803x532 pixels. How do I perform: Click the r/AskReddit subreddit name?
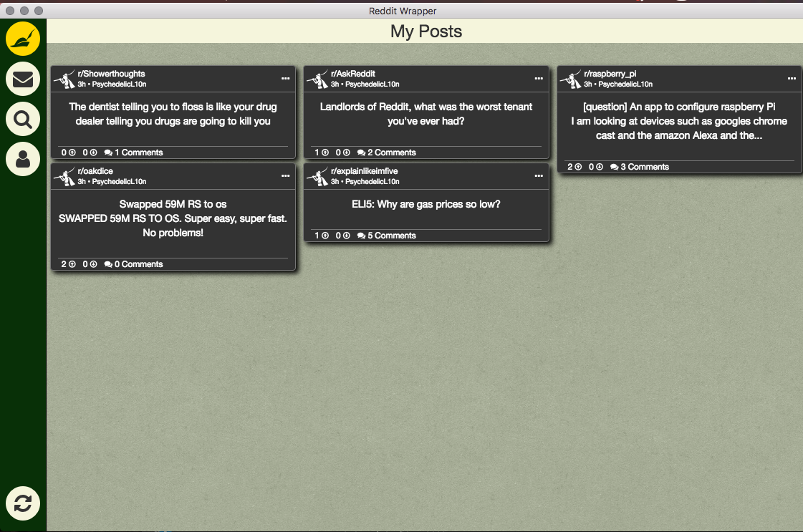353,74
